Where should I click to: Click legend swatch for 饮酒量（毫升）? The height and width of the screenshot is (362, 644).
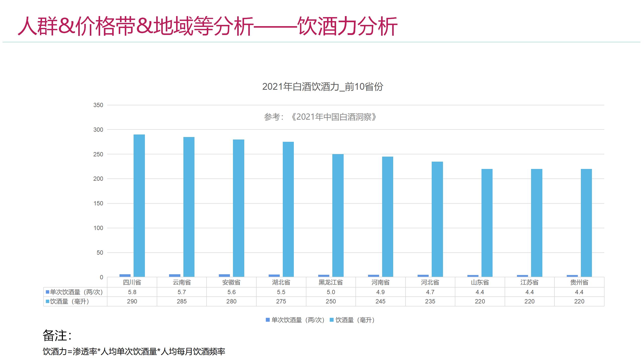pos(332,320)
